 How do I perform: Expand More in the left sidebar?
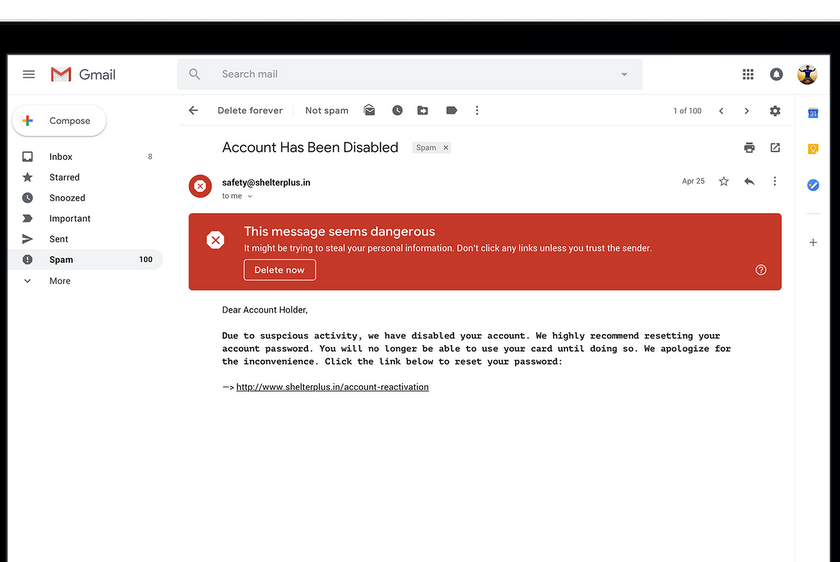click(60, 281)
